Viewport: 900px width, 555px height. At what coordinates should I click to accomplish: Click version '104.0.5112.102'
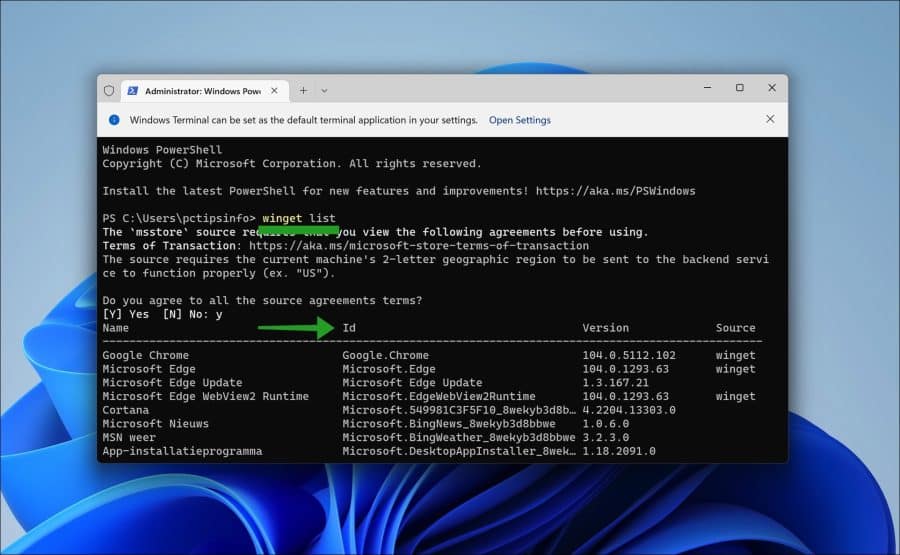[629, 355]
